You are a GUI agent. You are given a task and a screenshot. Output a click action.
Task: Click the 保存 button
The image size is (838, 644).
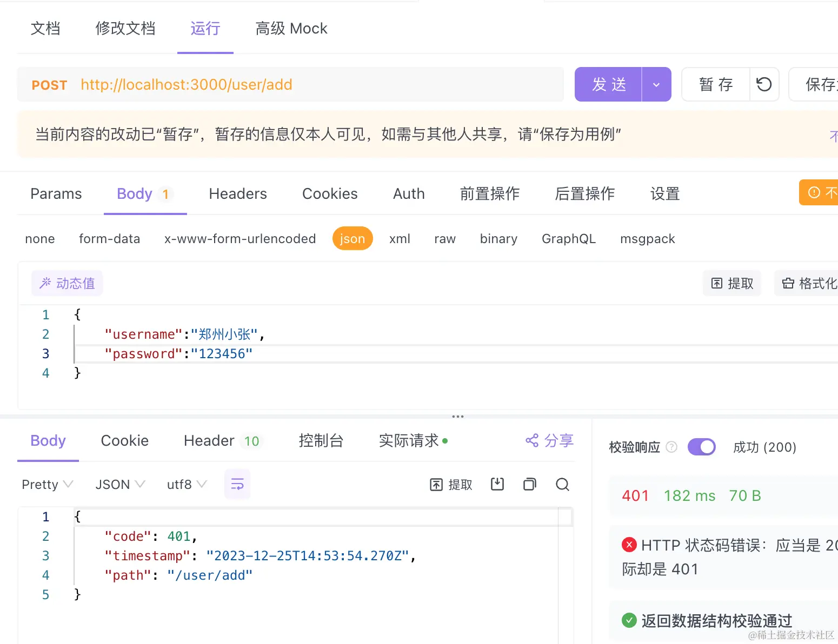pyautogui.click(x=814, y=84)
